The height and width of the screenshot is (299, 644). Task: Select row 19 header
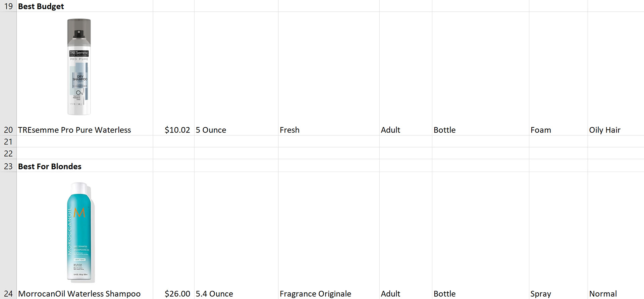(8, 6)
